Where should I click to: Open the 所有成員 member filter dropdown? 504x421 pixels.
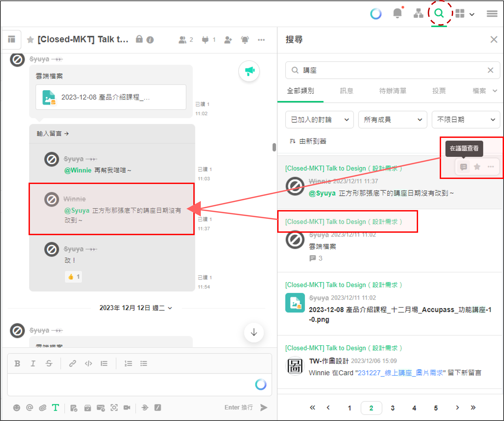(392, 120)
